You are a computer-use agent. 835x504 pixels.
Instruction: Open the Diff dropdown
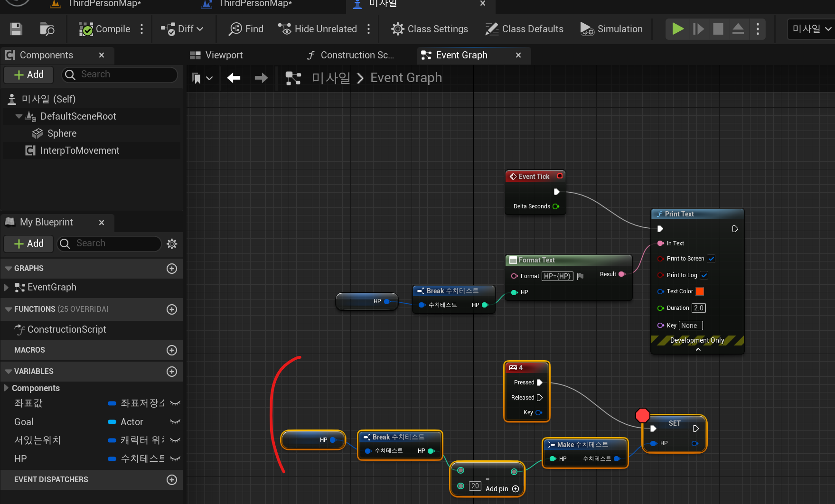tap(182, 29)
